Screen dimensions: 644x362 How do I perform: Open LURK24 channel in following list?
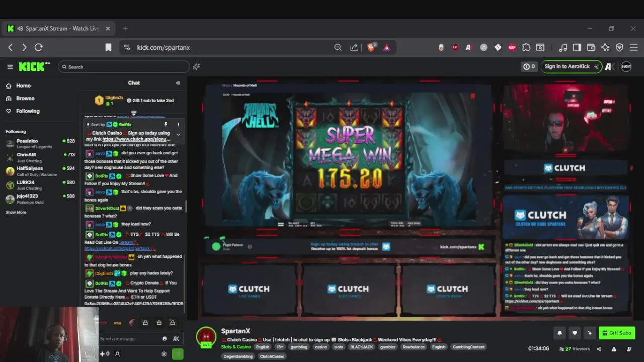40,185
